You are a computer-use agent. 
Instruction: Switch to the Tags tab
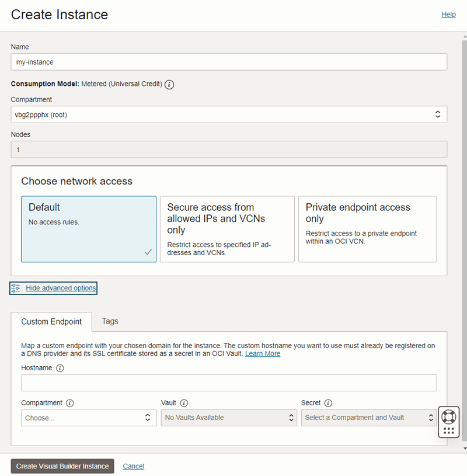pyautogui.click(x=110, y=321)
